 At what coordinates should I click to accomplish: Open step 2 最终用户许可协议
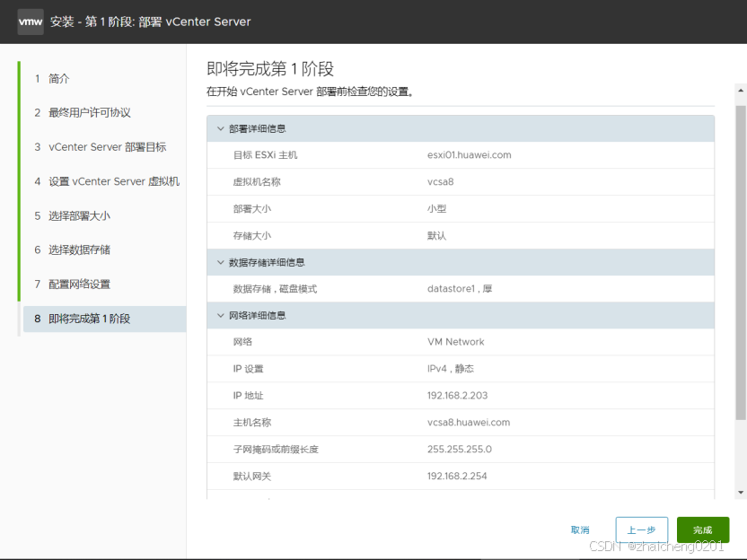coord(83,113)
